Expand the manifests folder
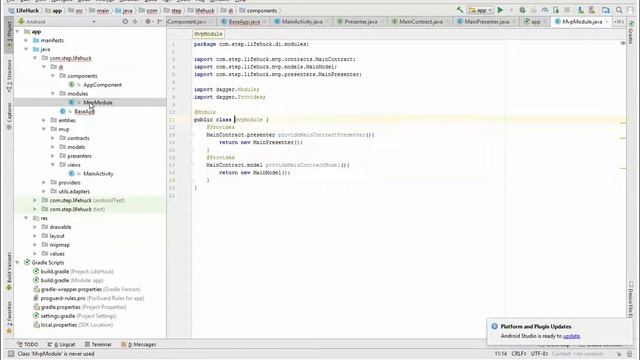The image size is (640, 360). [x=26, y=40]
